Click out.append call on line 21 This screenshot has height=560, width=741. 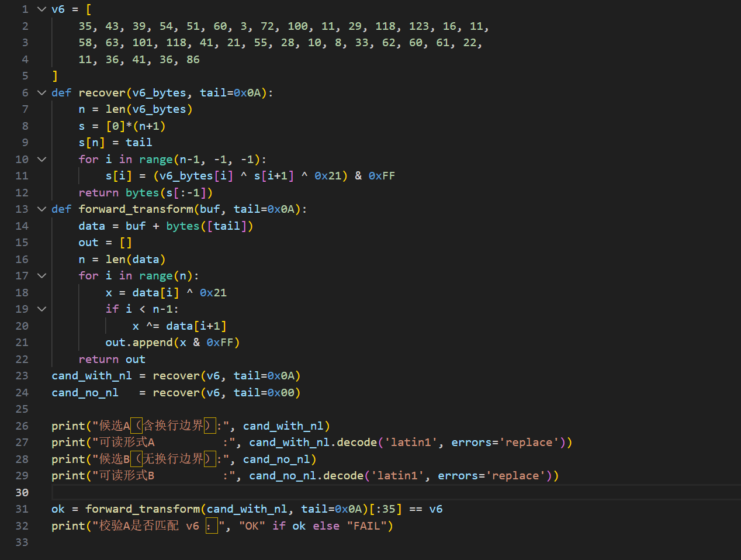(139, 342)
